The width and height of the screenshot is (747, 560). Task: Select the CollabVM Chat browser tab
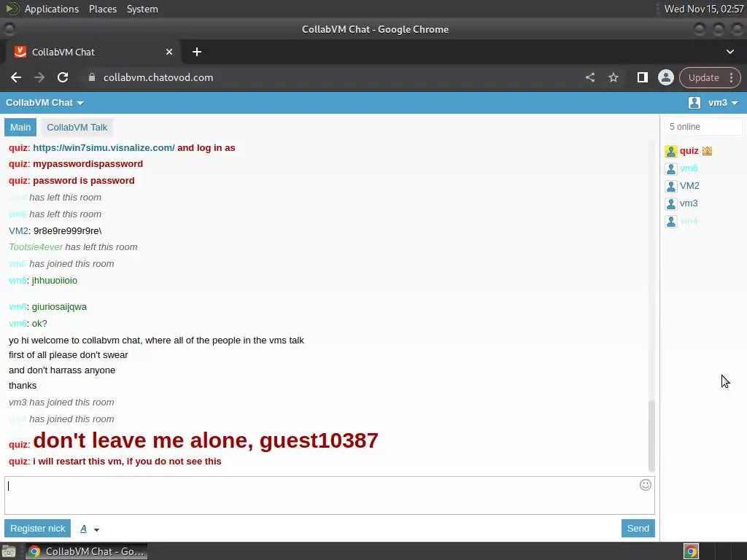[93, 52]
